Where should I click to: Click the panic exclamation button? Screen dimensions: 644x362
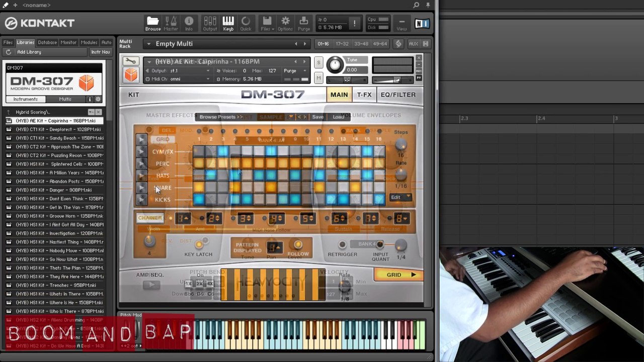(x=354, y=23)
